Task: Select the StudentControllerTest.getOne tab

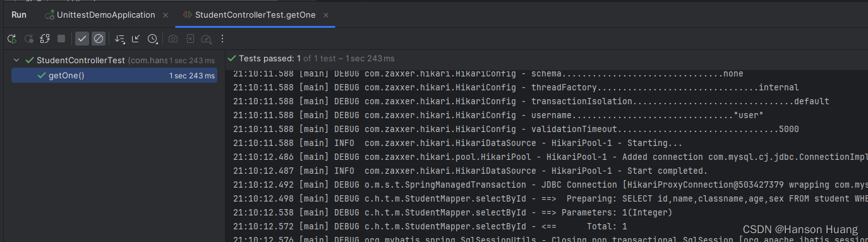Action: (x=255, y=15)
